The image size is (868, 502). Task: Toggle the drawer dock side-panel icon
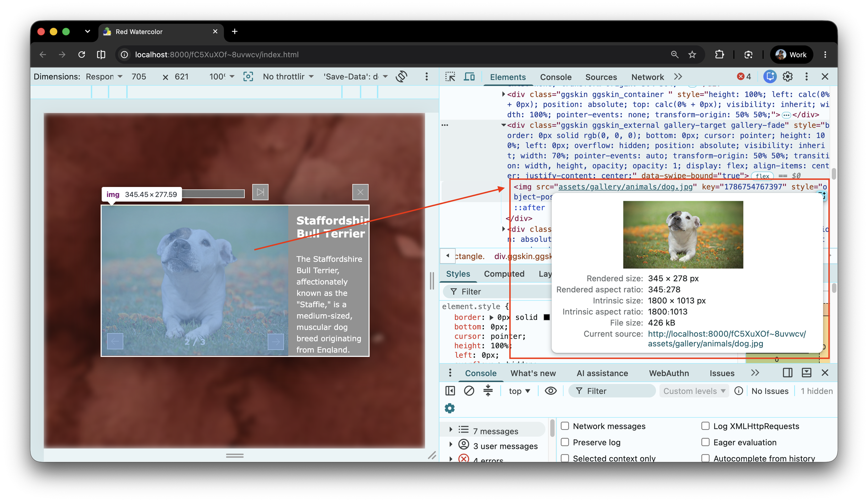pos(788,373)
